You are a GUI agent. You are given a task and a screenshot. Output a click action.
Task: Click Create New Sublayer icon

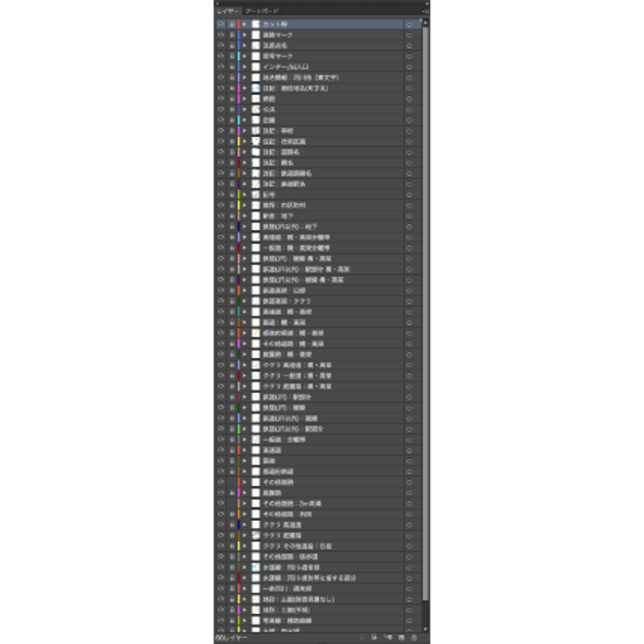point(388,638)
